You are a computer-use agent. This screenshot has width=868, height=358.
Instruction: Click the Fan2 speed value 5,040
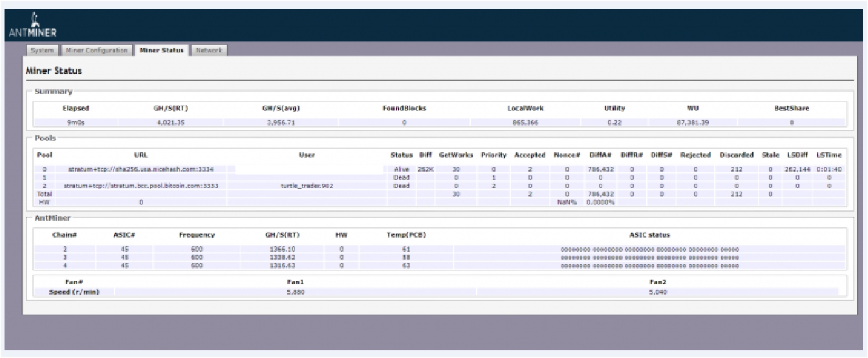coord(658,292)
